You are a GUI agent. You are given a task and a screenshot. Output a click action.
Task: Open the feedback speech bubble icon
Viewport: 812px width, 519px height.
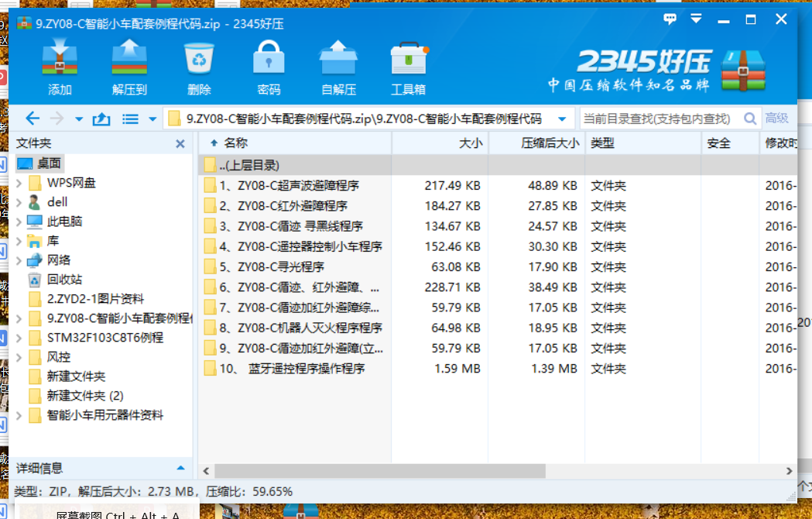[x=670, y=19]
